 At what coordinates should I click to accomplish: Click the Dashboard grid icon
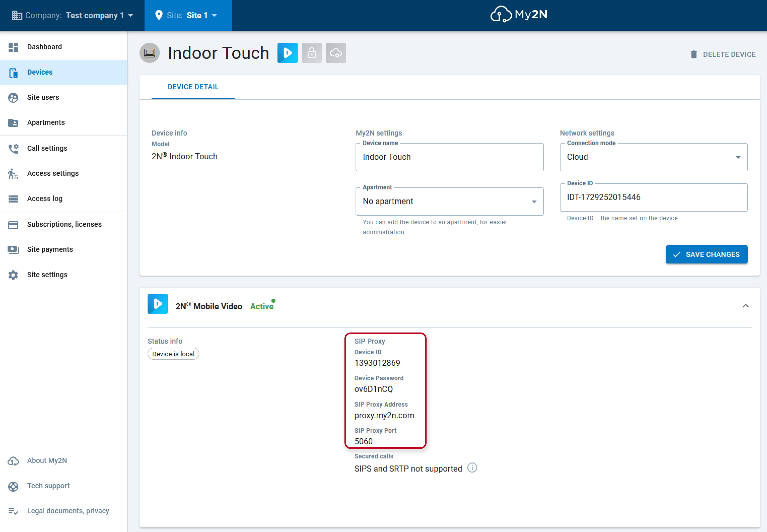pyautogui.click(x=13, y=47)
